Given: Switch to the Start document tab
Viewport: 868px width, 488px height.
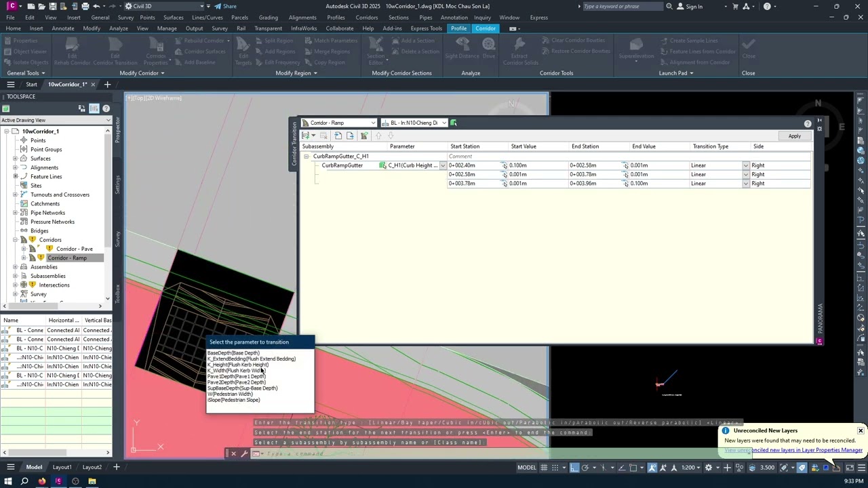Looking at the screenshot, I should point(31,84).
